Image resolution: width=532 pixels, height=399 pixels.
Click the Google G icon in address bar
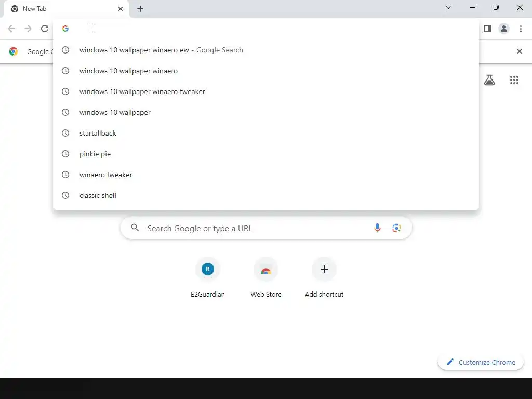(65, 29)
